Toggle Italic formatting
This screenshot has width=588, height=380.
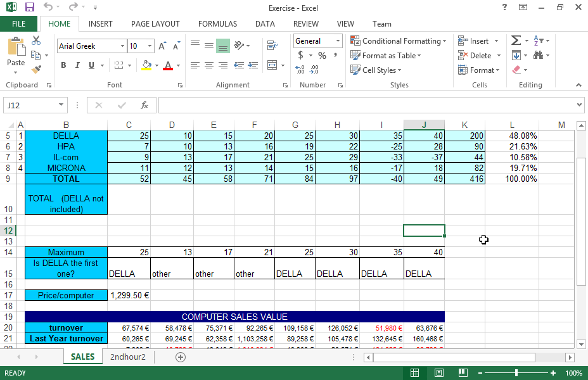pyautogui.click(x=77, y=65)
